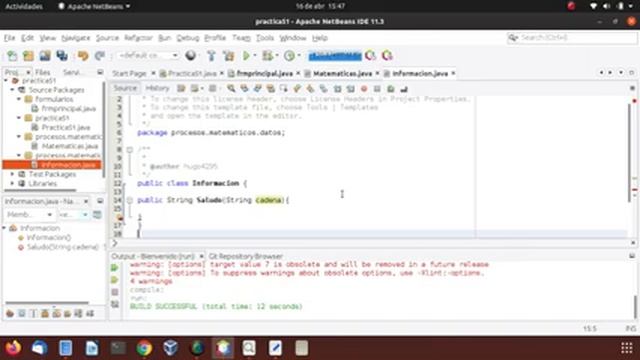Click second green re-run arrow in Output
The height and width of the screenshot is (360, 640).
115,280
